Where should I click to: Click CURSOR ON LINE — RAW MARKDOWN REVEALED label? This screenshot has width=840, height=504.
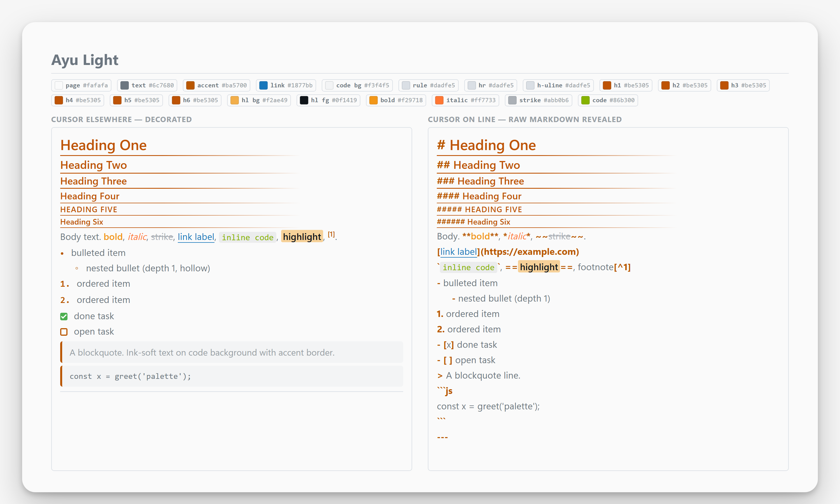tap(524, 120)
